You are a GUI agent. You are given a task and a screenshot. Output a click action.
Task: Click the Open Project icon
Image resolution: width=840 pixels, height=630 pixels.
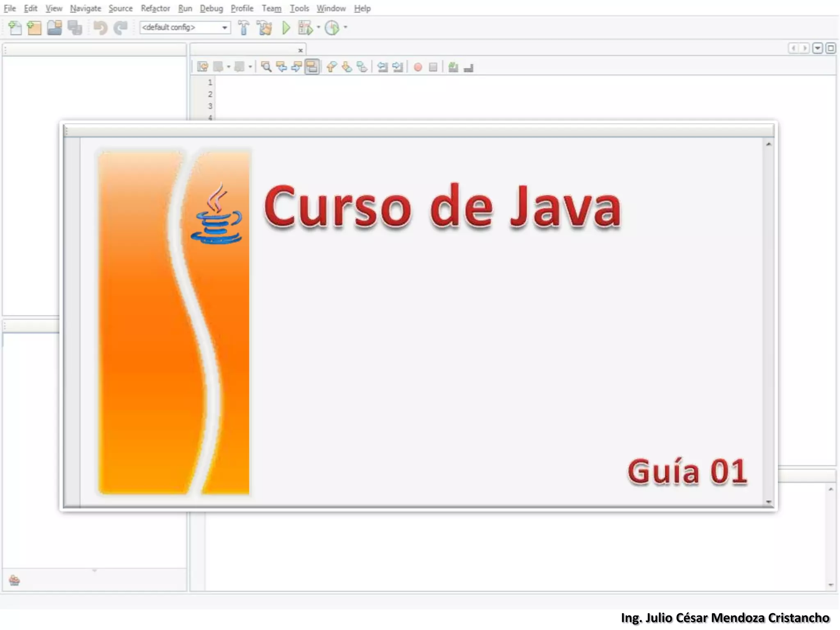[54, 28]
